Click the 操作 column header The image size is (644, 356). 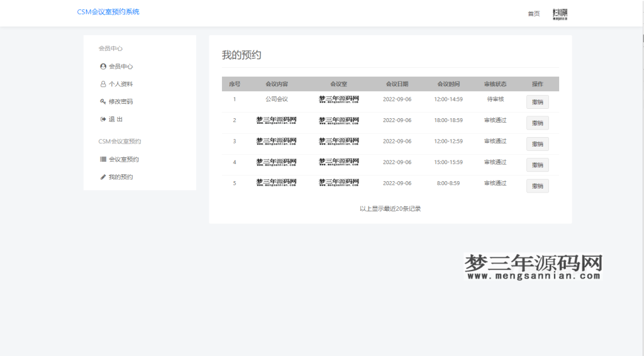coord(537,84)
